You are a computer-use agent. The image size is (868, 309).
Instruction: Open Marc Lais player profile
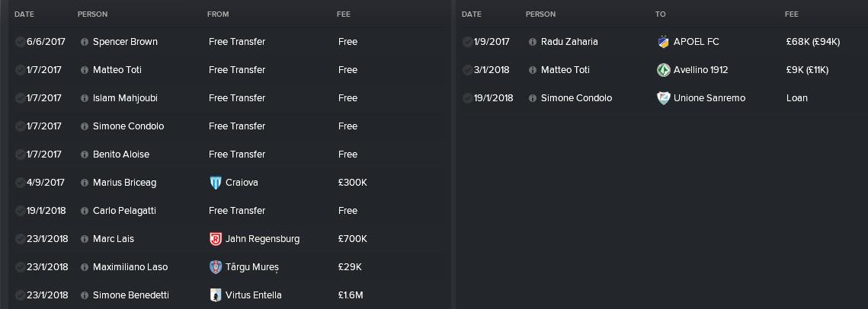coord(114,239)
